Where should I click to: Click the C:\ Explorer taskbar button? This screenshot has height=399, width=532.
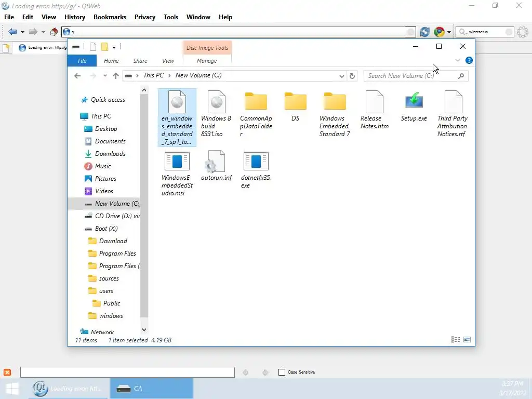152,389
